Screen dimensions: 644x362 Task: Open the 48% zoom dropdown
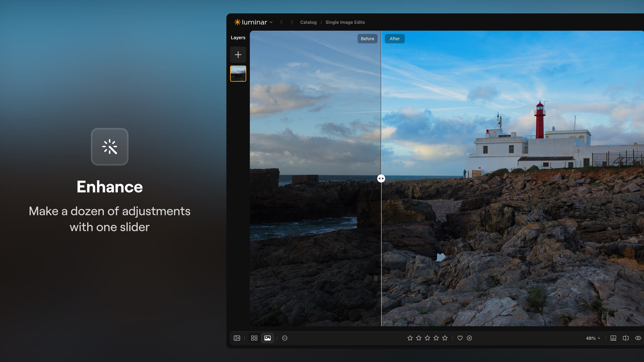pyautogui.click(x=593, y=338)
